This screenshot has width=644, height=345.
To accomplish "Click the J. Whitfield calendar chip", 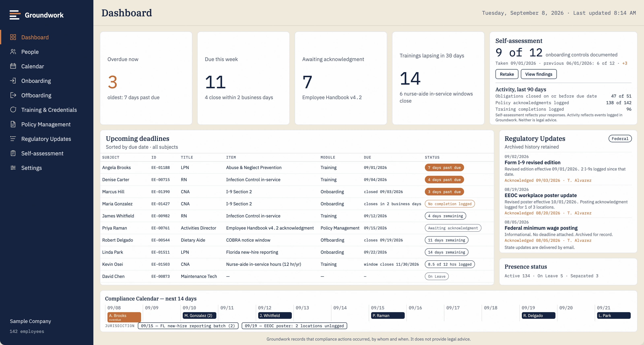I will 275,315.
